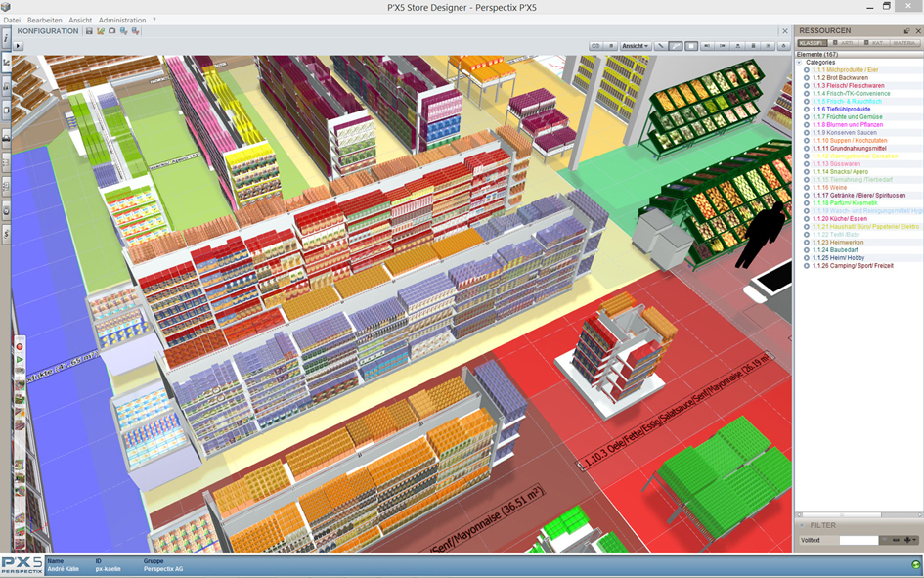Collapse the FILTER section
The width and height of the screenshot is (924, 578).
[802, 525]
